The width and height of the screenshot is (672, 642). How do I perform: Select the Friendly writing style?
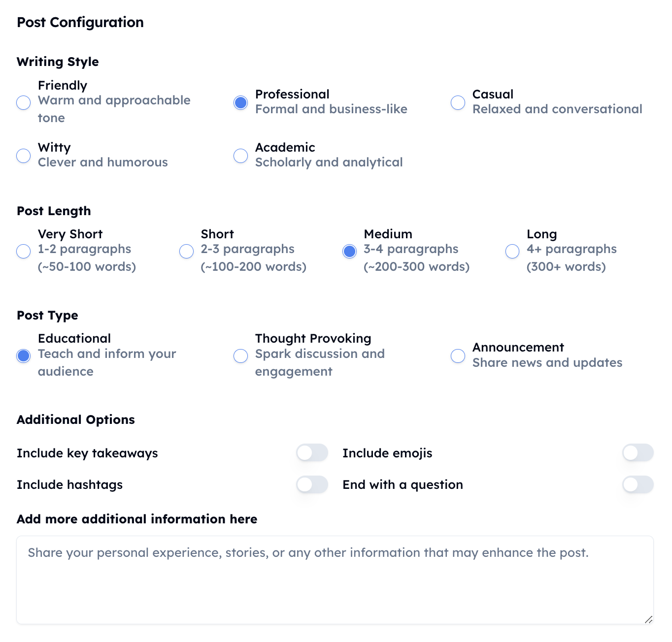click(24, 102)
